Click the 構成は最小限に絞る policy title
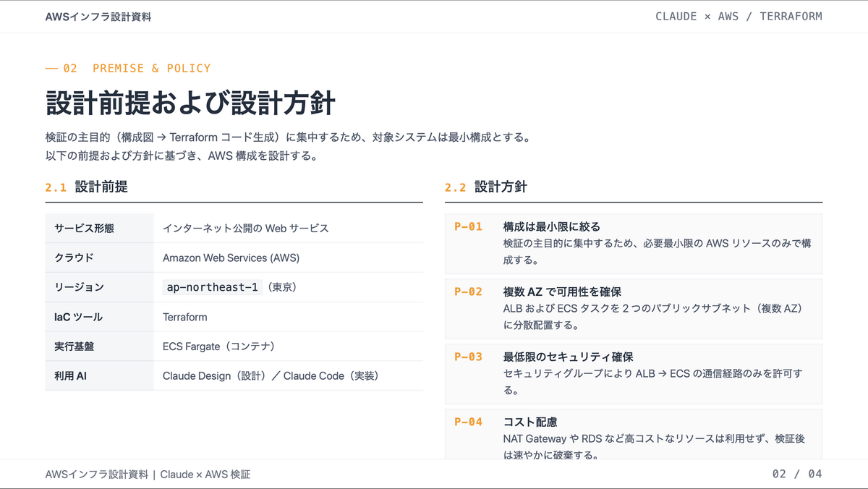Image resolution: width=868 pixels, height=489 pixels. (552, 226)
